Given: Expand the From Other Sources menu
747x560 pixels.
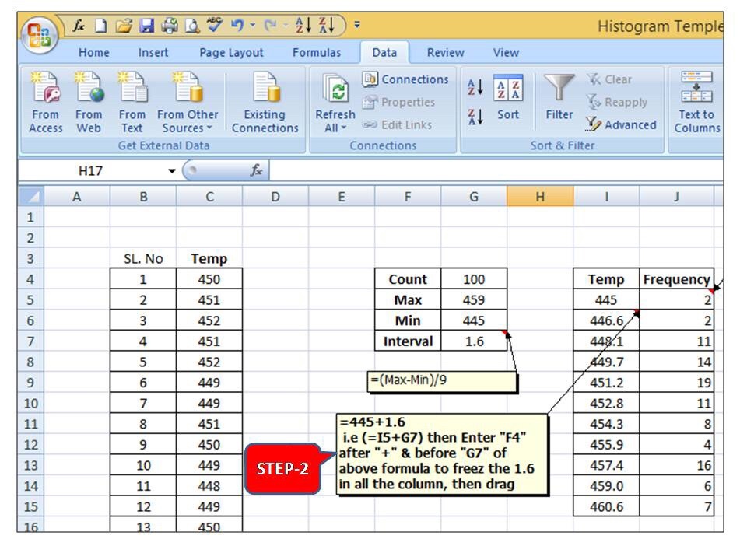Looking at the screenshot, I should (x=188, y=102).
